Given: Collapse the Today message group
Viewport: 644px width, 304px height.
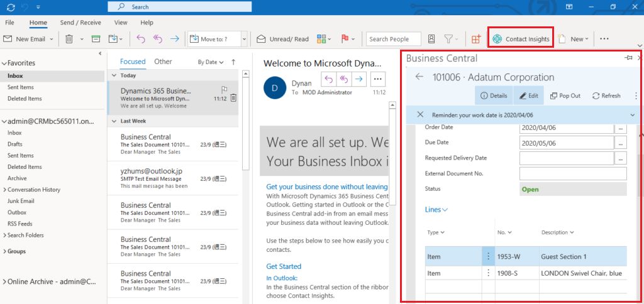Looking at the screenshot, I should pos(114,75).
